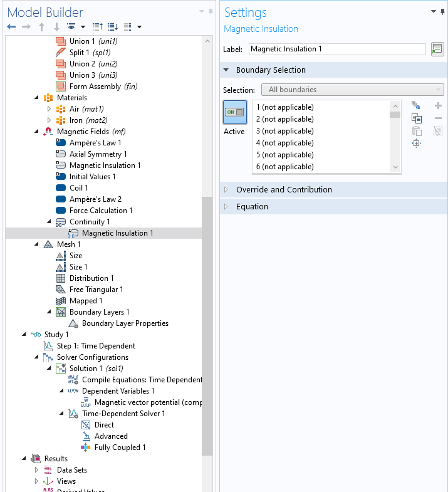Image resolution: width=448 pixels, height=492 pixels.
Task: Toggle the Active selection ON switch
Action: [x=235, y=112]
